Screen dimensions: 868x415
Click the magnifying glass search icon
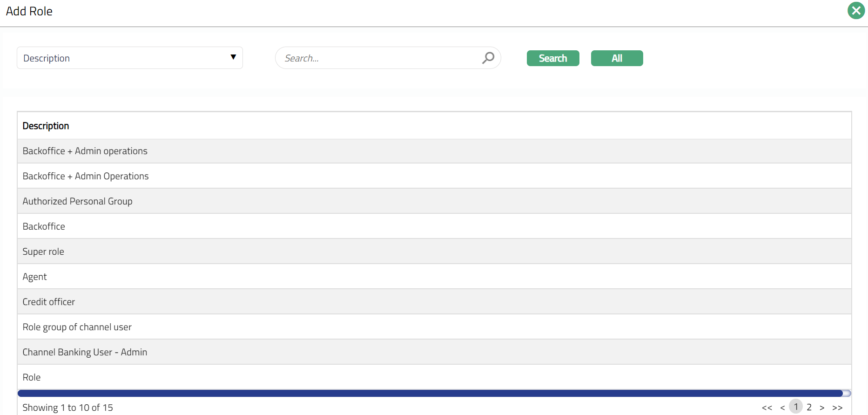pyautogui.click(x=488, y=58)
